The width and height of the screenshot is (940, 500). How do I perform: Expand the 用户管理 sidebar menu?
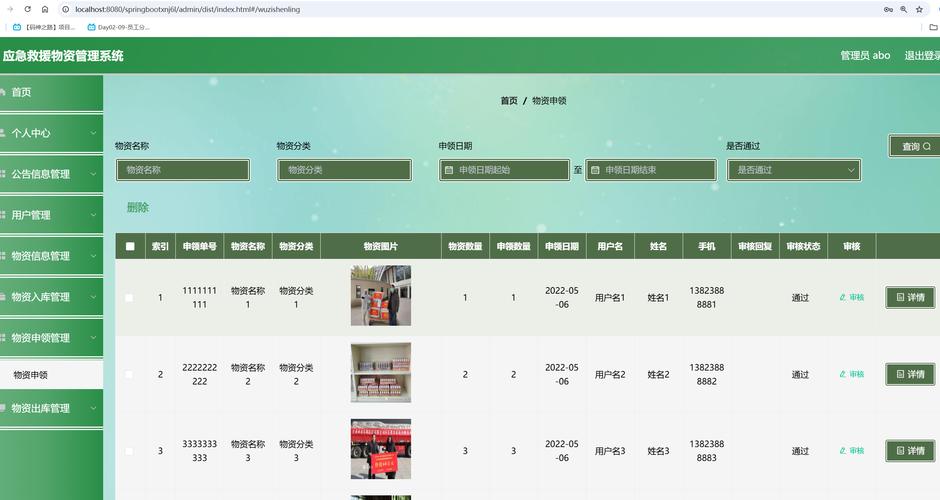(x=52, y=215)
